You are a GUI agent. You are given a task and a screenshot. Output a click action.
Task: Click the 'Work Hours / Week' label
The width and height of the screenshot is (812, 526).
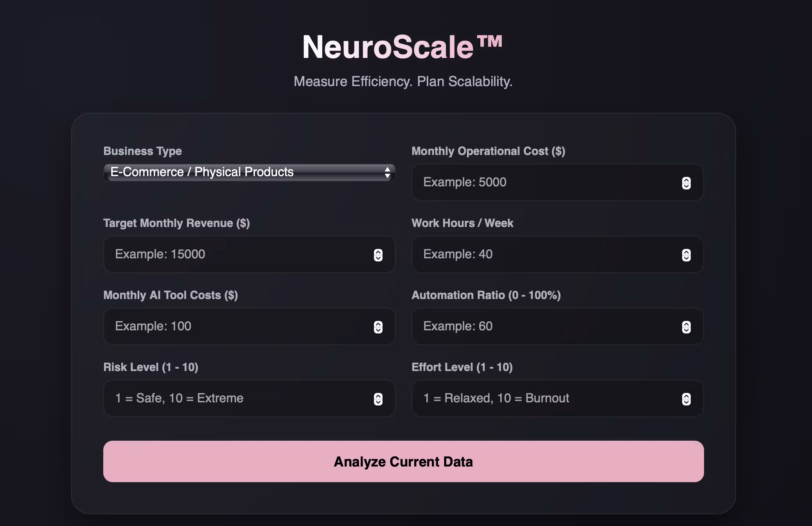(462, 223)
